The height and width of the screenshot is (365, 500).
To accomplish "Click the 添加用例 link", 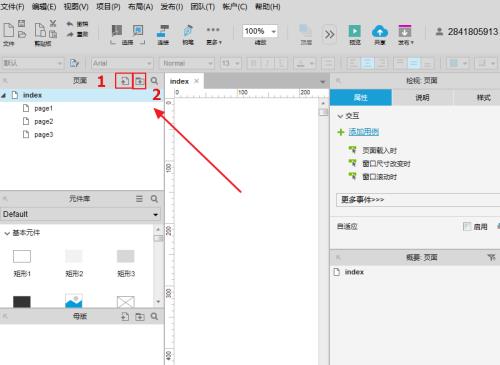I will click(x=364, y=132).
